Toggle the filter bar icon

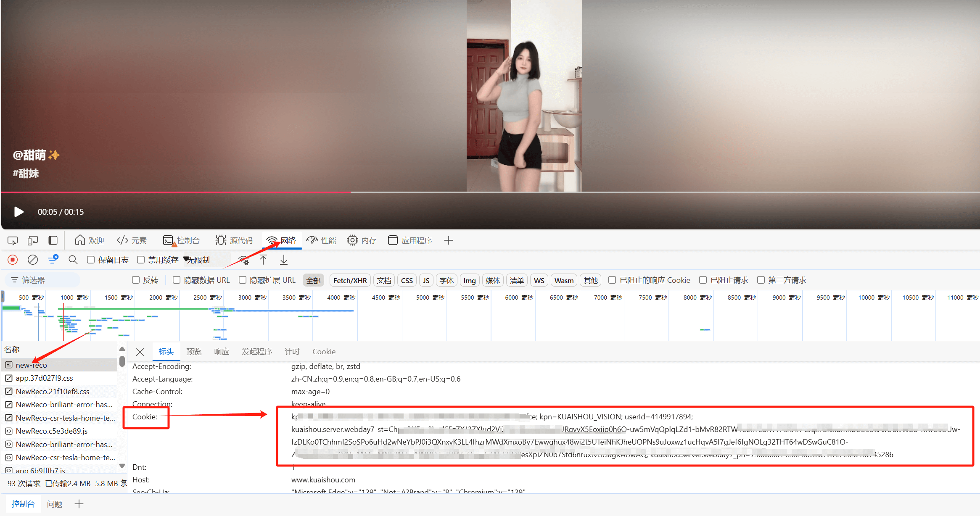point(53,260)
